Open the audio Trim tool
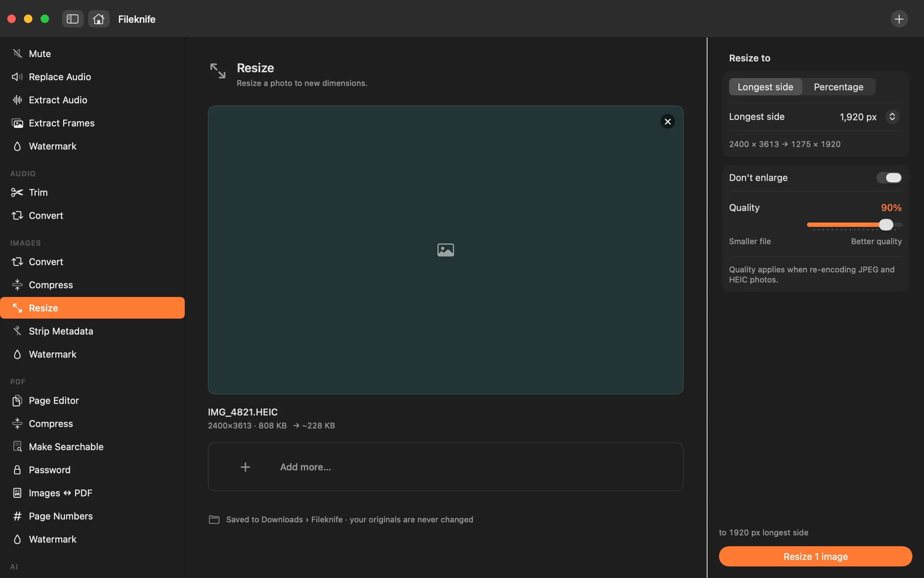The image size is (924, 578). [92, 192]
